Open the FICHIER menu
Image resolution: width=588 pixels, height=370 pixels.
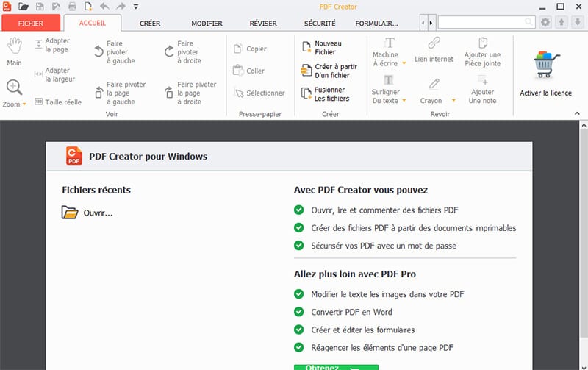tap(30, 24)
